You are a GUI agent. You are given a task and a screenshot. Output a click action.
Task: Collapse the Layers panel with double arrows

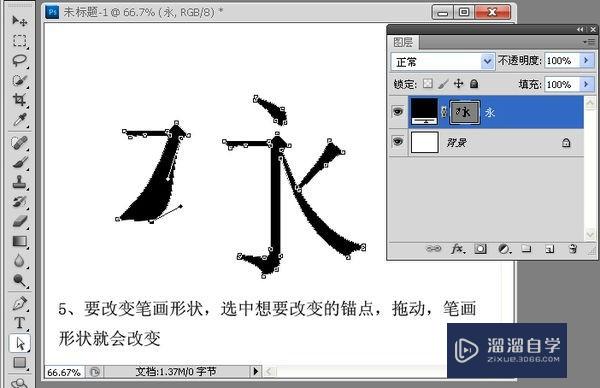click(x=580, y=29)
